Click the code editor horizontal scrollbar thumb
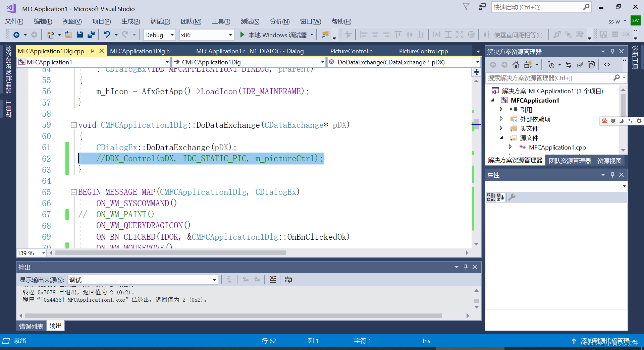The image size is (644, 350). (x=171, y=253)
